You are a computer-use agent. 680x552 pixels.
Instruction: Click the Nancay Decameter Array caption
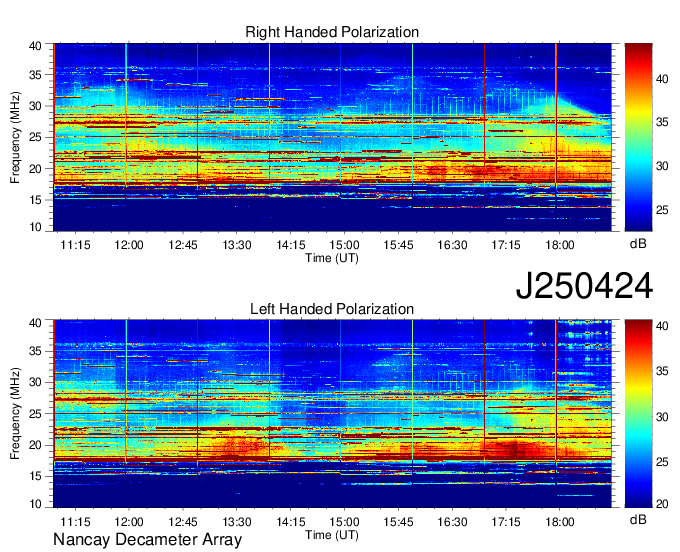click(x=147, y=540)
